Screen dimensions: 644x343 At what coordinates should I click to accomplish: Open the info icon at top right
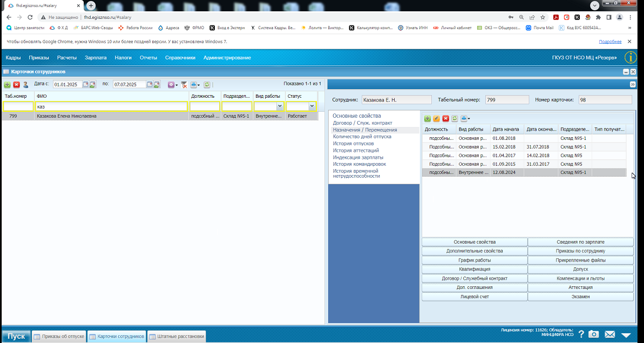(631, 57)
